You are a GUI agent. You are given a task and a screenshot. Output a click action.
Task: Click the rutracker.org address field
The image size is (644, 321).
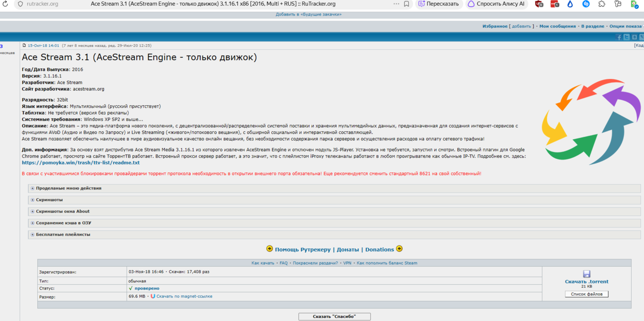[x=42, y=4]
